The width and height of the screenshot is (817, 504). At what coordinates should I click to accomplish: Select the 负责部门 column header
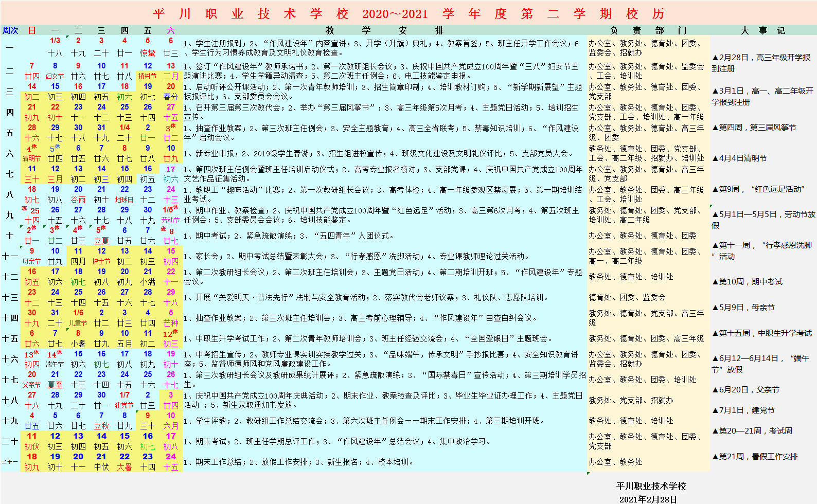[648, 30]
